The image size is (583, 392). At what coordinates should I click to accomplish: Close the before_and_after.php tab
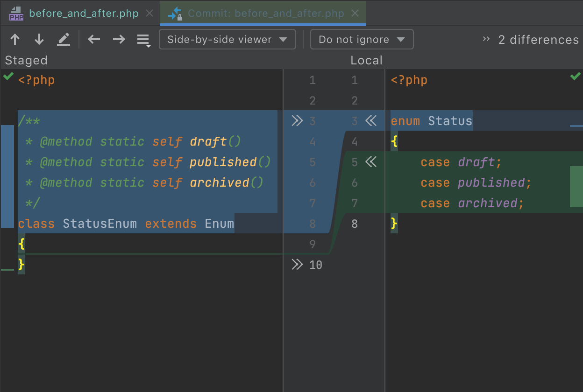pos(149,13)
